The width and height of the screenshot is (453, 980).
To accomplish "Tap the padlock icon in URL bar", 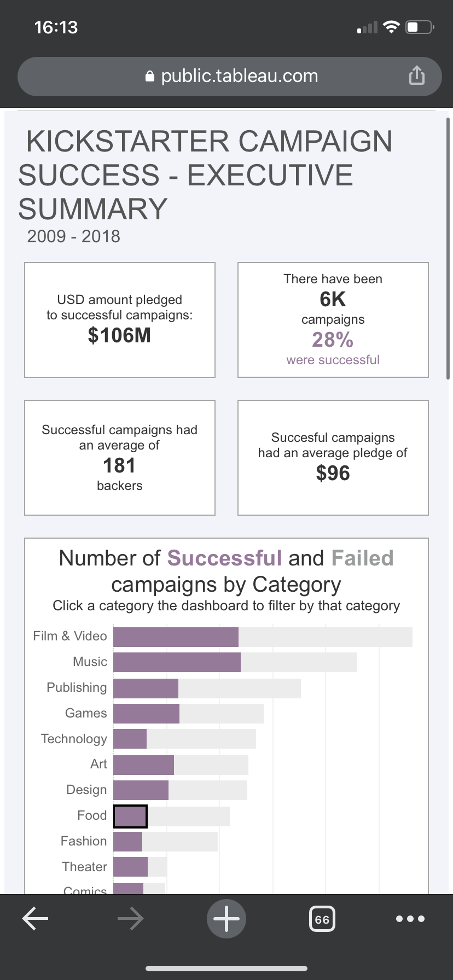I will [x=150, y=77].
